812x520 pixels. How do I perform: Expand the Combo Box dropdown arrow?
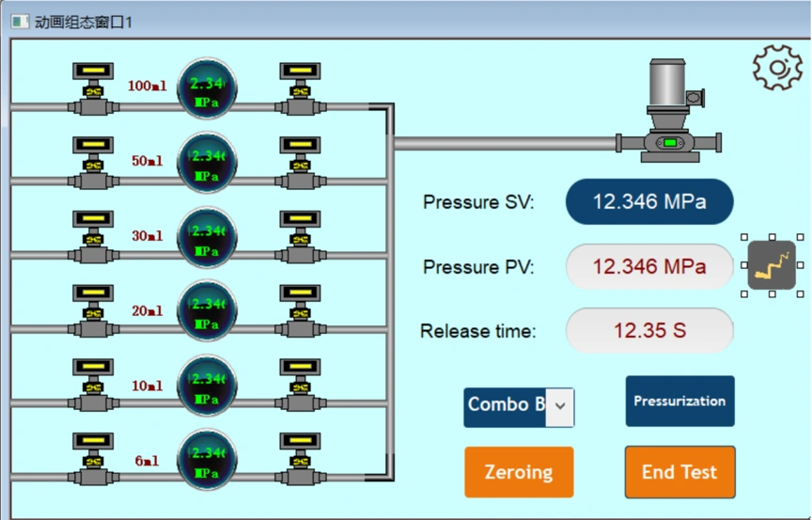pos(560,406)
